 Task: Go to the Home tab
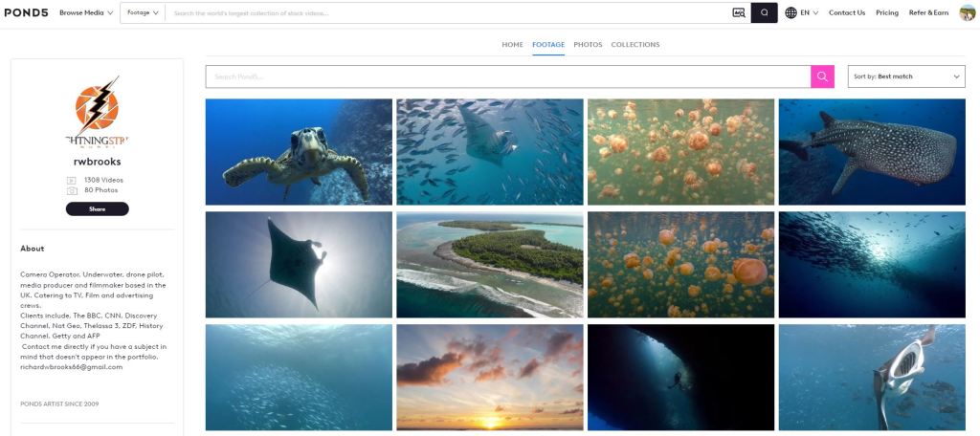coord(512,45)
